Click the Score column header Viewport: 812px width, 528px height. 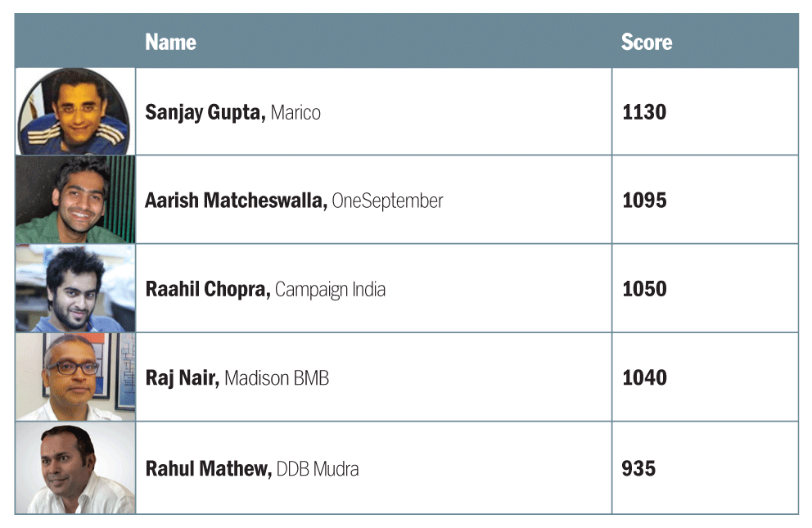tap(646, 42)
